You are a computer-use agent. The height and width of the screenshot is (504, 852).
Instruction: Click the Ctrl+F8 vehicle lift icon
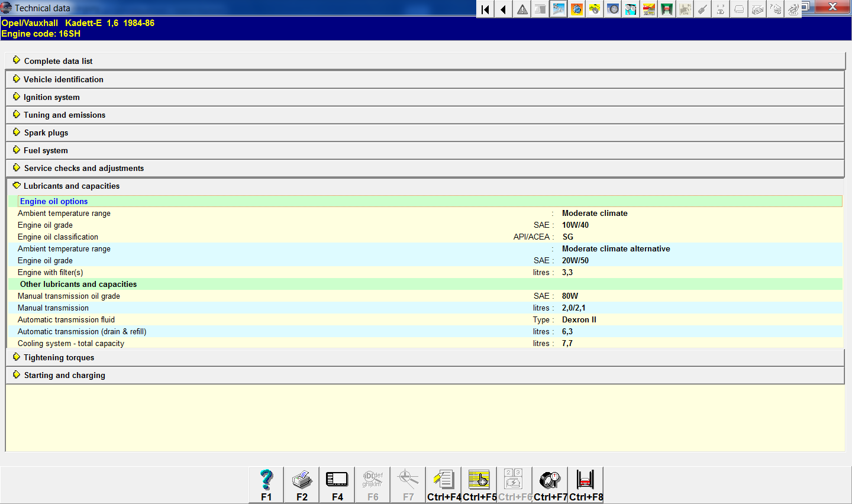586,484
